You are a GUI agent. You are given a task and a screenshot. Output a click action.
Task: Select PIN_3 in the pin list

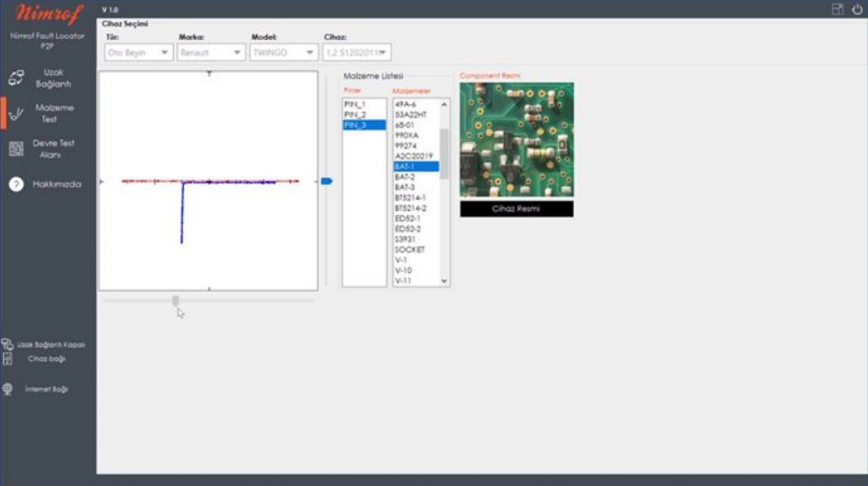tap(364, 125)
